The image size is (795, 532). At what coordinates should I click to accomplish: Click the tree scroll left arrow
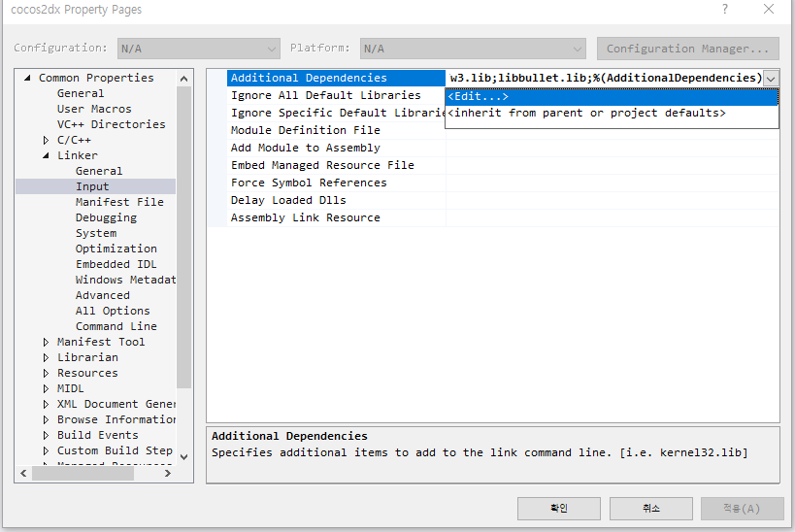23,473
